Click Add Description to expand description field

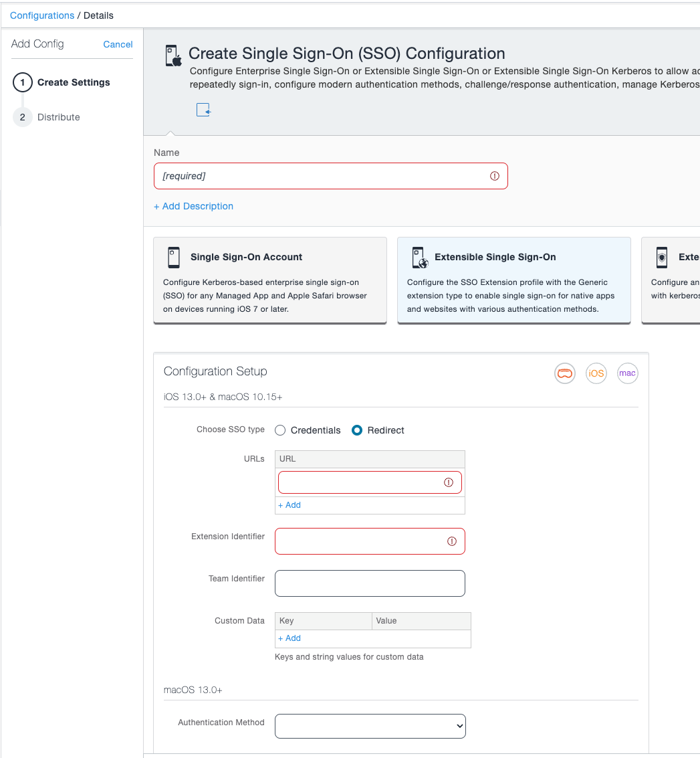pyautogui.click(x=193, y=206)
